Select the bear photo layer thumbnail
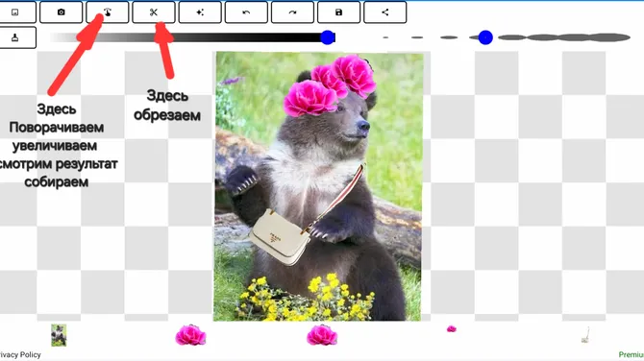 tap(59, 335)
